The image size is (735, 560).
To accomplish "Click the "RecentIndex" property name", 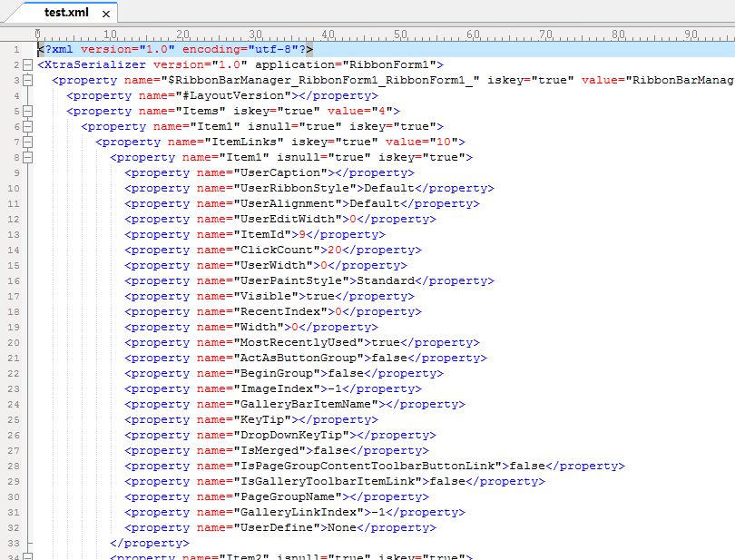I will pyautogui.click(x=280, y=312).
